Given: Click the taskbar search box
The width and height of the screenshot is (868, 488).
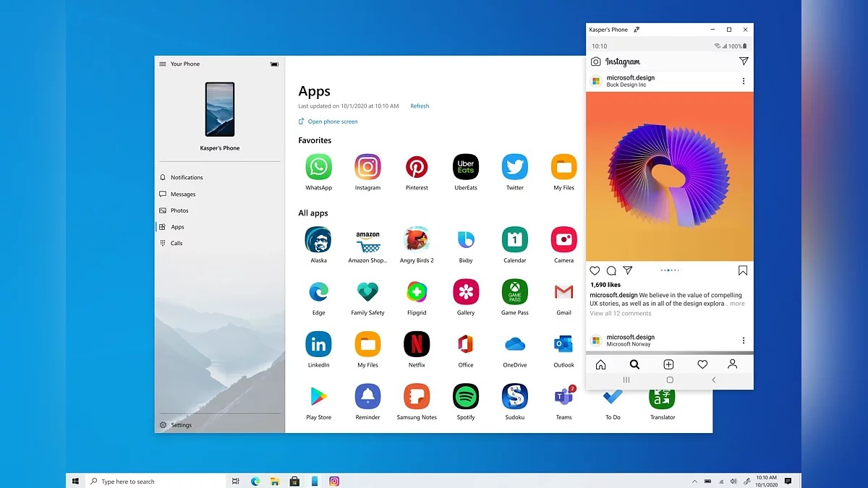Looking at the screenshot, I should 155,481.
